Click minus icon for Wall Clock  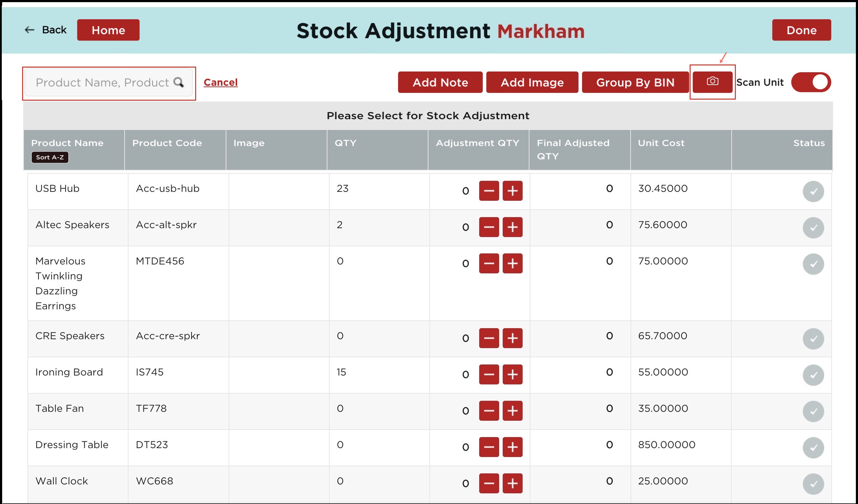(x=489, y=484)
